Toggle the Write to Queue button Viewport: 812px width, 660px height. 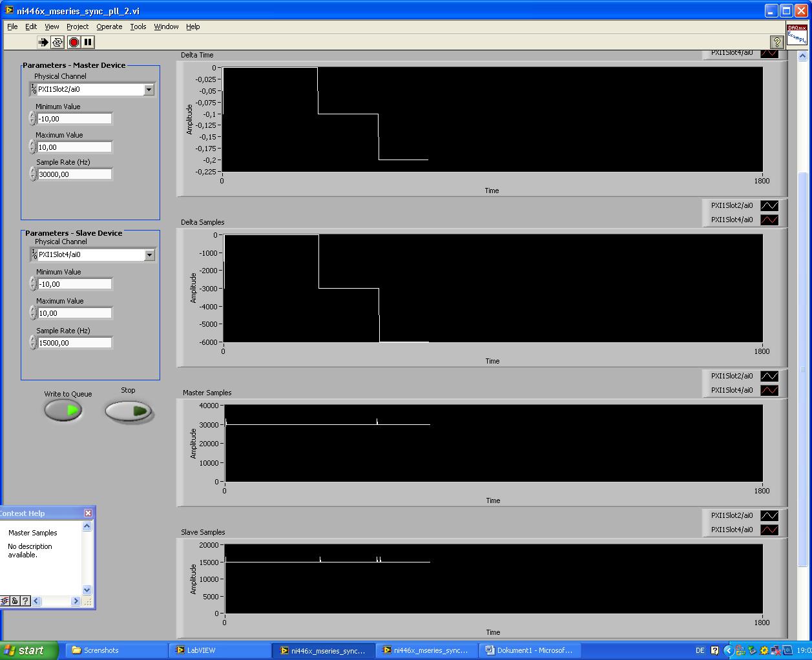63,410
